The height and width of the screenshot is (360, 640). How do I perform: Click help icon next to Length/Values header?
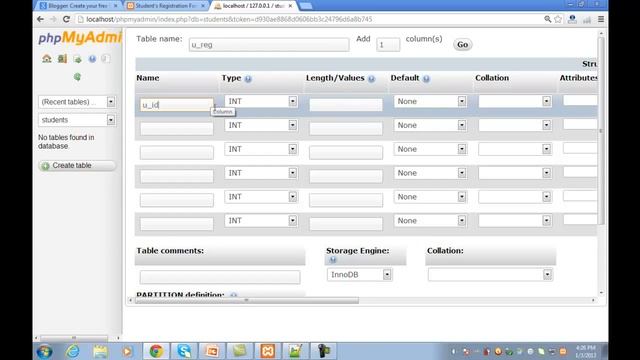371,79
